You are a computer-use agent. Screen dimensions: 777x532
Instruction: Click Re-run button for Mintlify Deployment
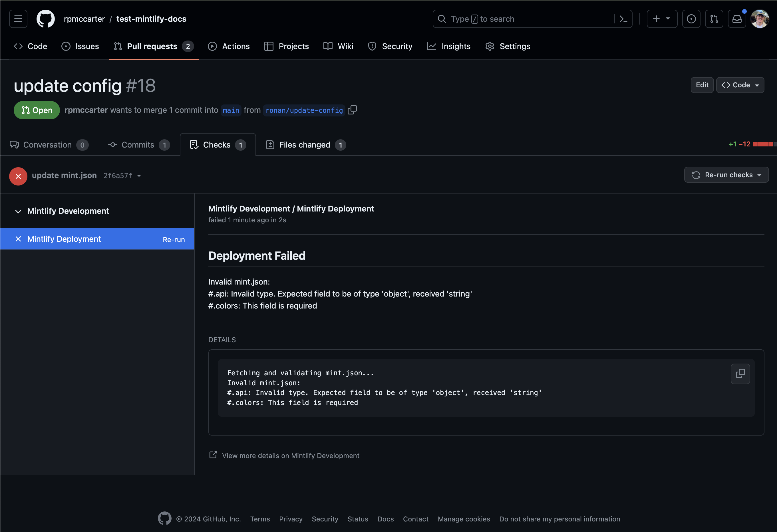coord(174,239)
